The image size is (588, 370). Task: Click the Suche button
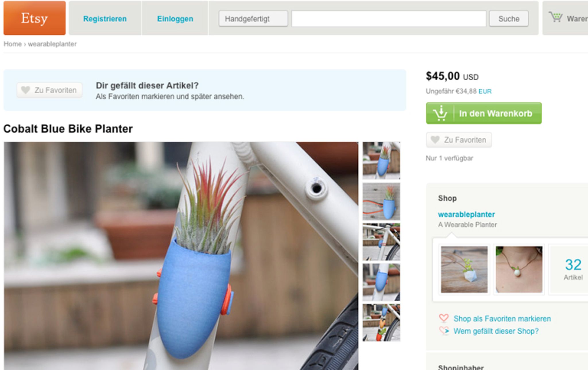tap(509, 19)
